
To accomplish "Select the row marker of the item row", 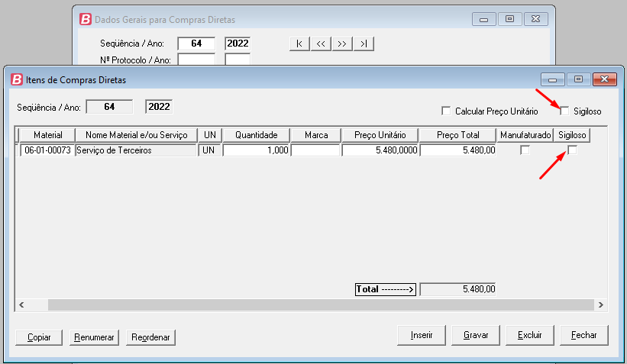I will [x=18, y=150].
